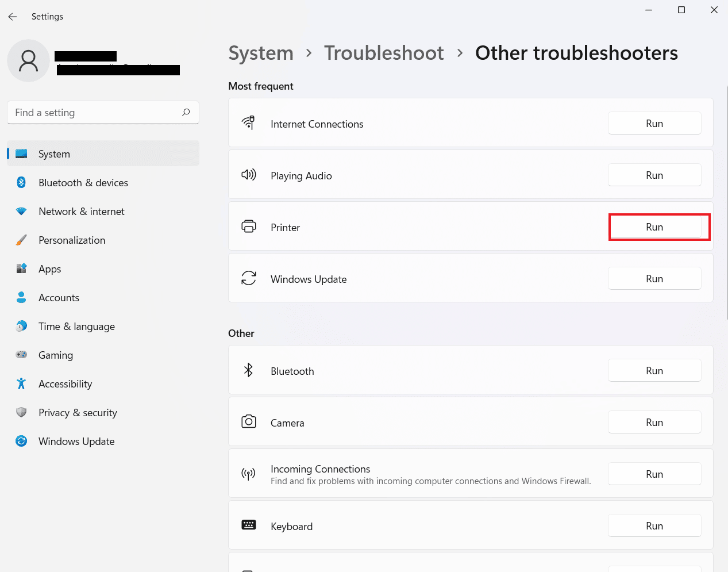Click the Time & language clock icon
This screenshot has height=572, width=728.
point(21,326)
